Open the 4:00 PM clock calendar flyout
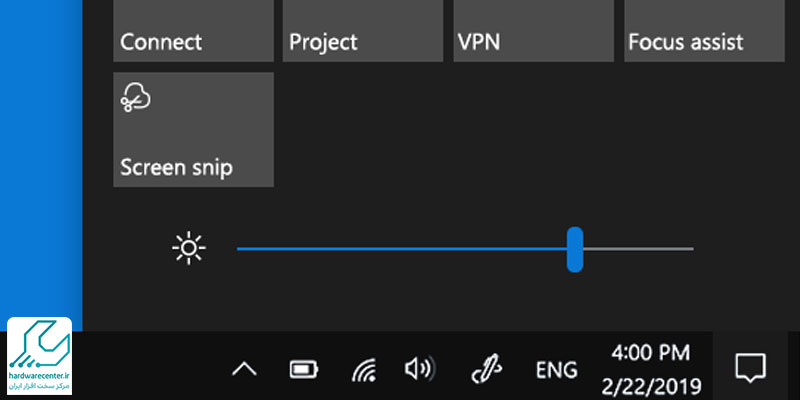Screen dimensions: 800x400 (651, 353)
